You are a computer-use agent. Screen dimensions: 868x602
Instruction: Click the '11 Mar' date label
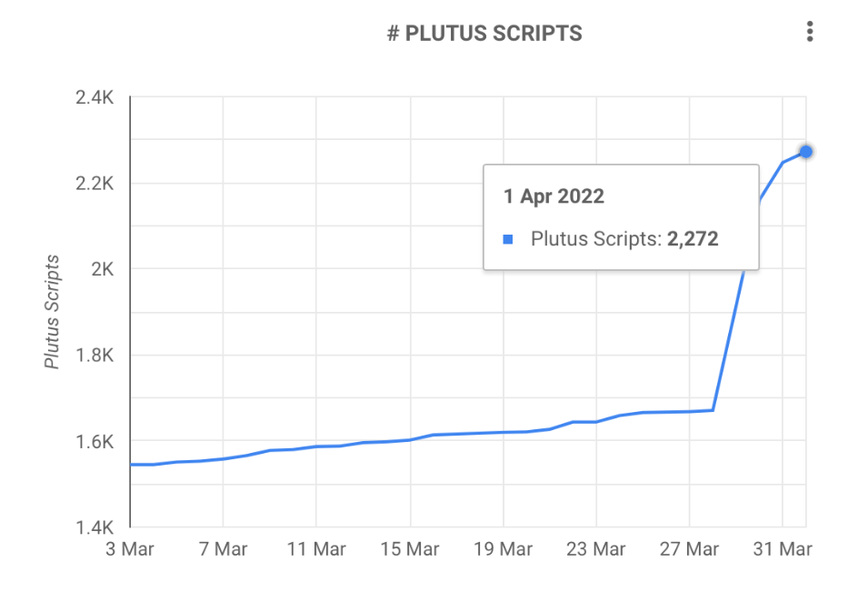315,549
